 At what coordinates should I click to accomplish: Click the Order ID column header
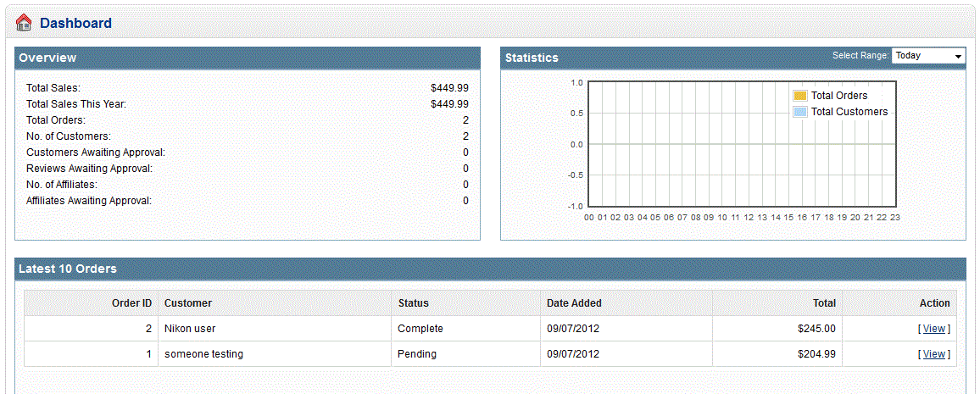click(x=131, y=303)
